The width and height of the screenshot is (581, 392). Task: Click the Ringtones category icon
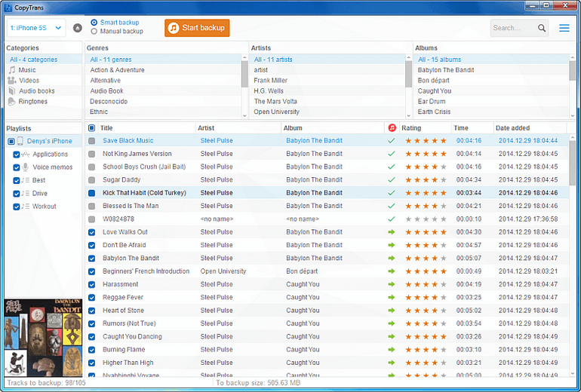12,102
